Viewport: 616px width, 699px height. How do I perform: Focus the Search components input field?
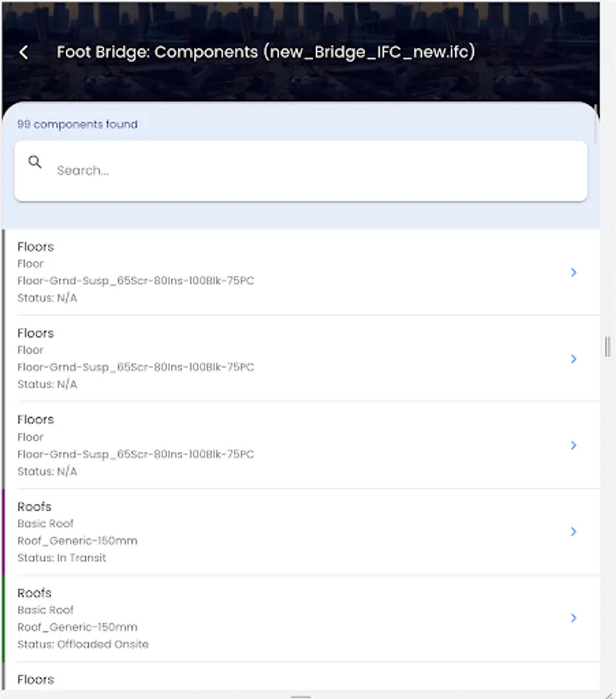coord(311,171)
